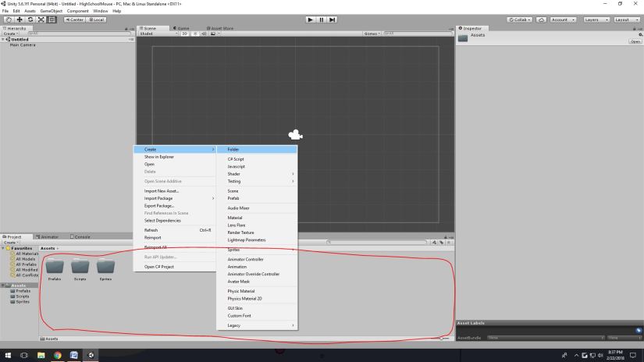
Task: Click the Step frame button
Action: coord(332,19)
